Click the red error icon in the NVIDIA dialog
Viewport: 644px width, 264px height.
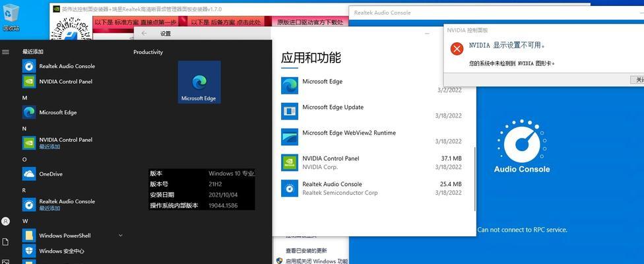pyautogui.click(x=457, y=49)
